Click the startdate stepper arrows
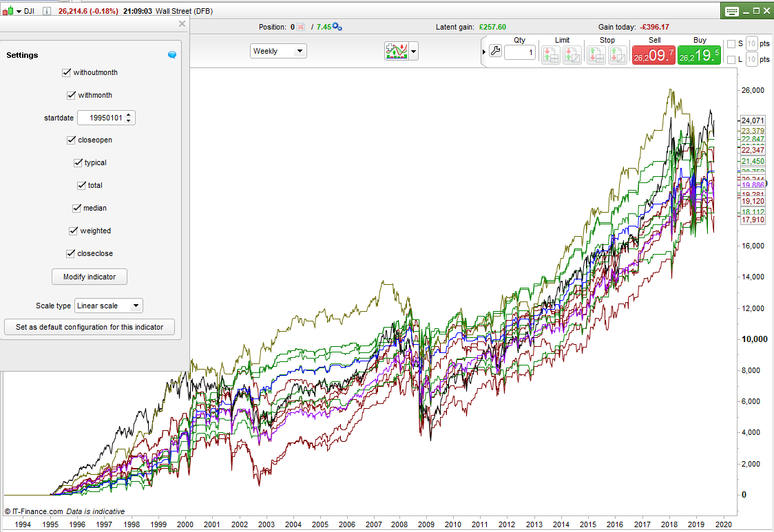 click(129, 118)
